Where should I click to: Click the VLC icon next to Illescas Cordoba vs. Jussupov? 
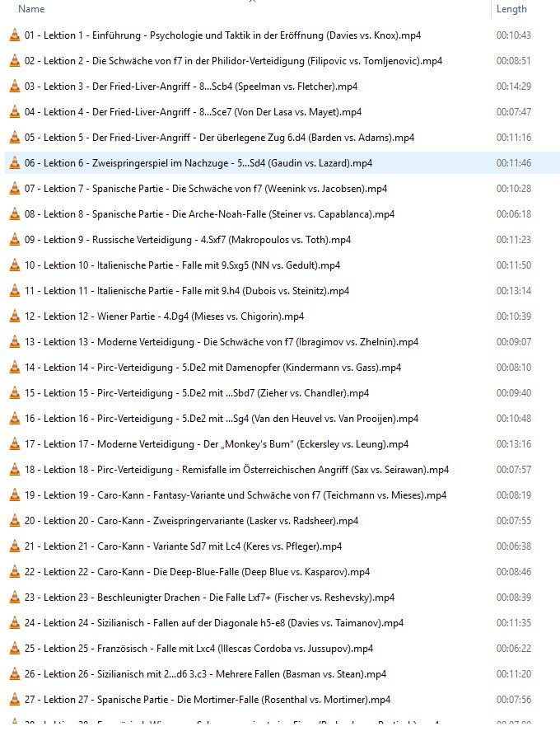tap(15, 649)
